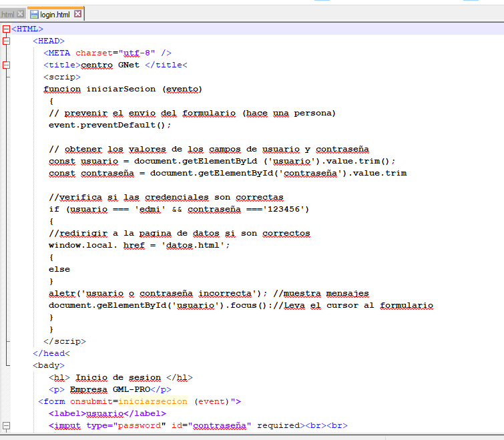Close the login.html tab
The image size is (504, 440).
coord(78,14)
